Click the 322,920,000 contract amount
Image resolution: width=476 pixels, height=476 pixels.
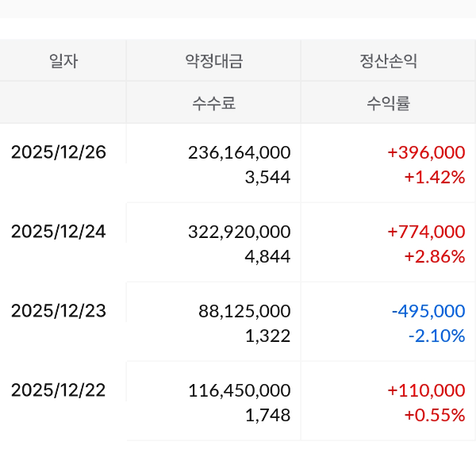point(240,232)
